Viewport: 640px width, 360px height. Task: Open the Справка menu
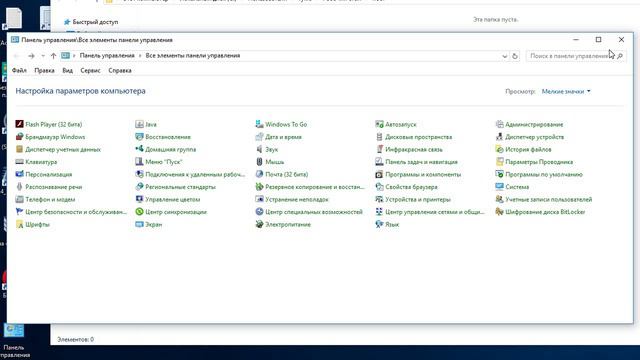[x=120, y=71]
